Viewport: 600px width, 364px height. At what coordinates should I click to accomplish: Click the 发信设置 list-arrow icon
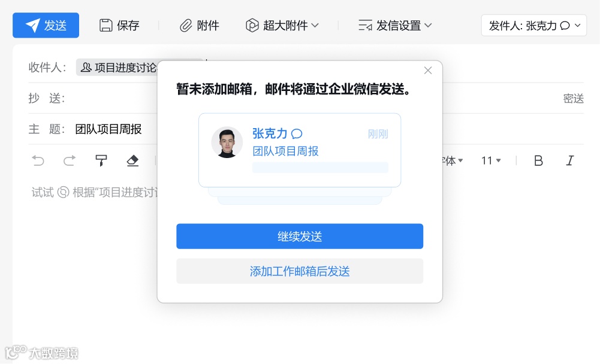click(x=365, y=25)
